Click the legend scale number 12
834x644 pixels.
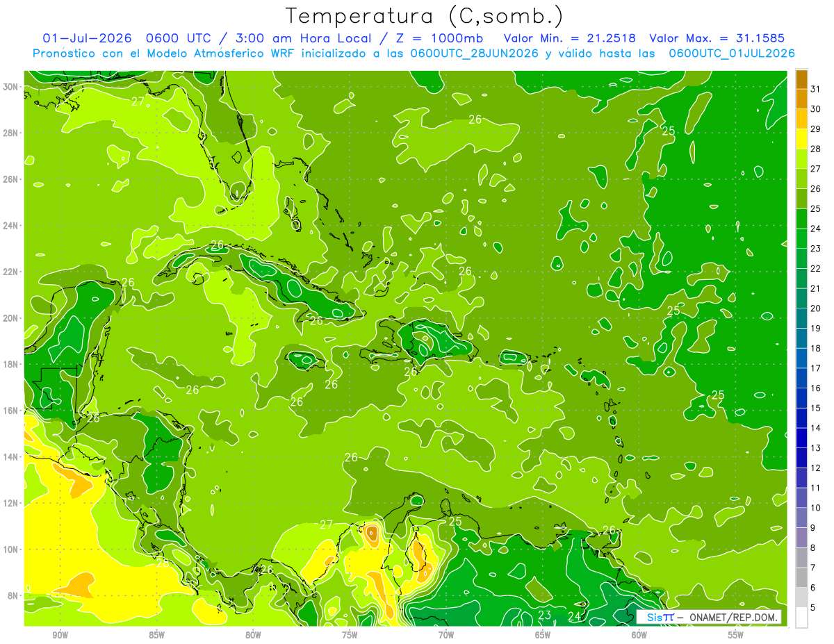tap(816, 468)
